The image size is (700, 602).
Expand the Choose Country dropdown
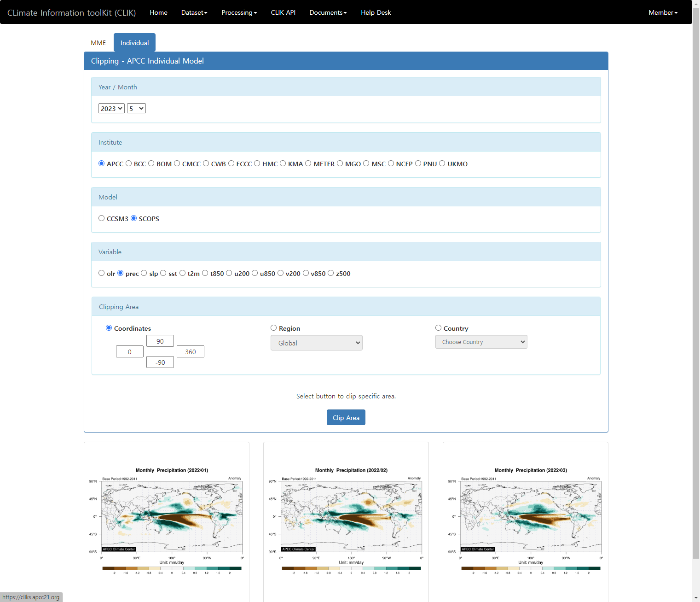[481, 342]
